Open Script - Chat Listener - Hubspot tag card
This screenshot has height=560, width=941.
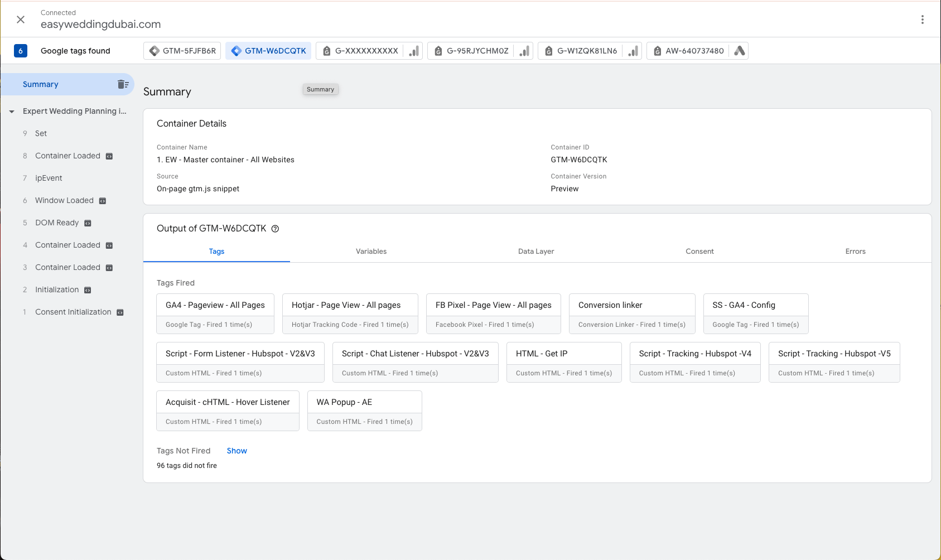coord(416,362)
